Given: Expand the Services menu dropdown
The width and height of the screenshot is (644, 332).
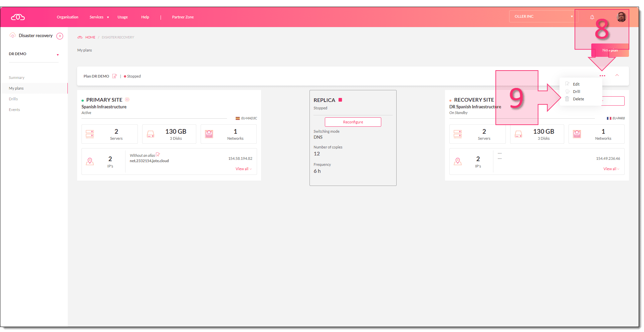Looking at the screenshot, I should [x=99, y=17].
